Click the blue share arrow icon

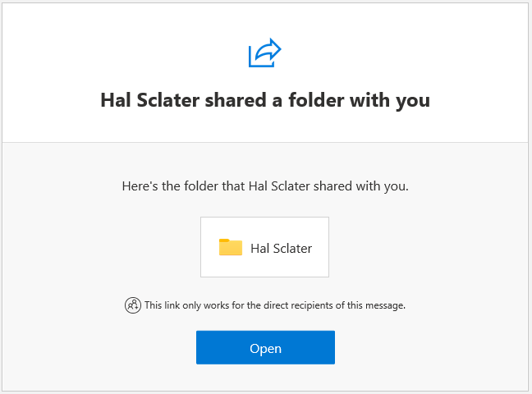[264, 53]
